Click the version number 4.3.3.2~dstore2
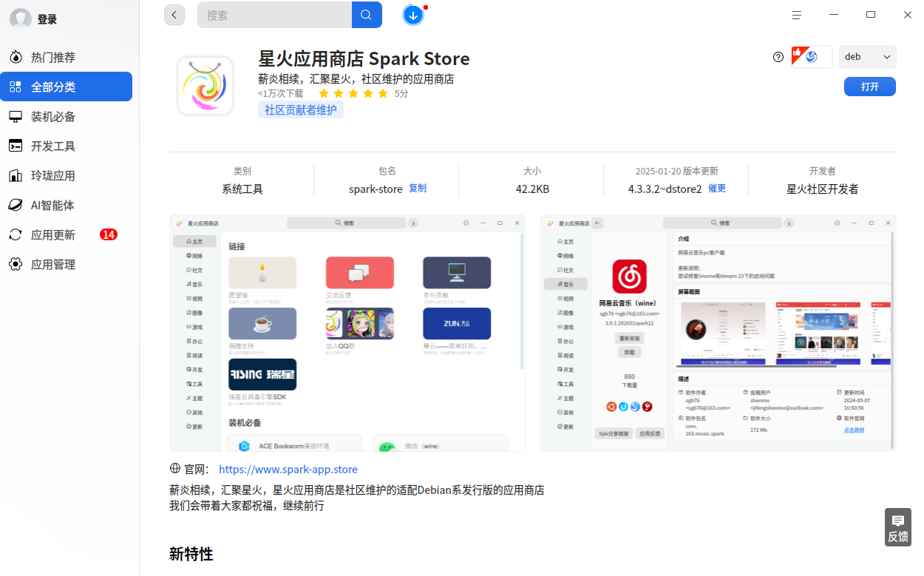 665,189
